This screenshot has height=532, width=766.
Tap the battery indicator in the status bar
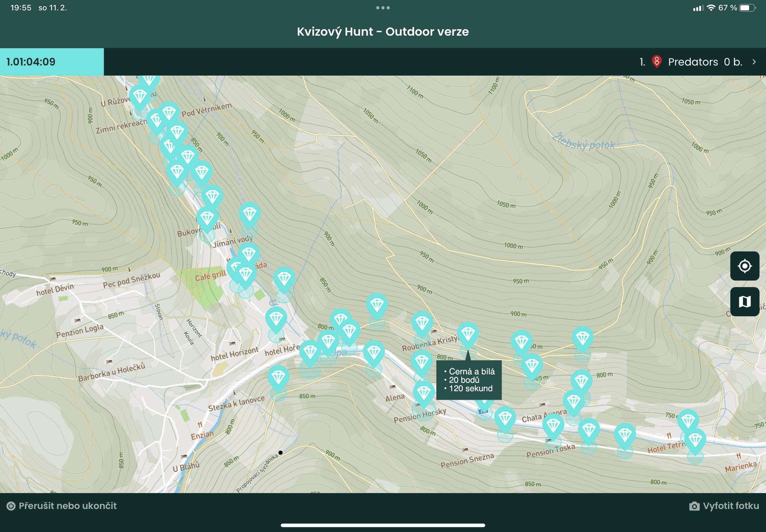click(x=748, y=8)
